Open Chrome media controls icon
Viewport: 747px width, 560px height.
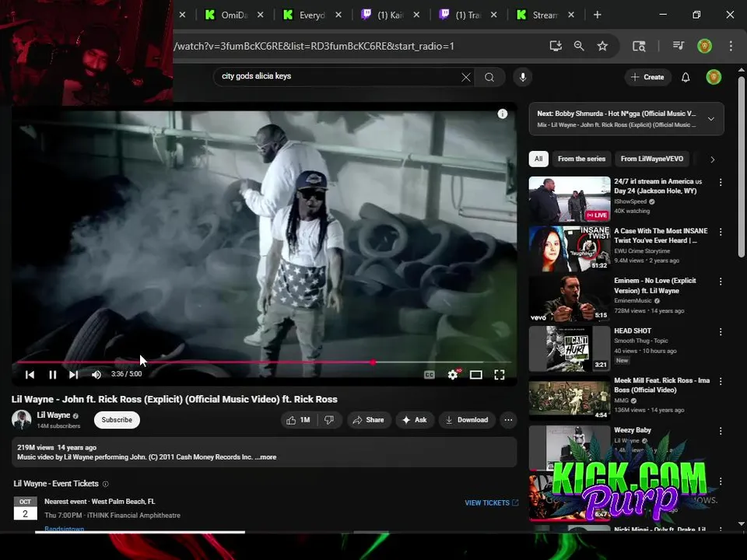point(679,46)
